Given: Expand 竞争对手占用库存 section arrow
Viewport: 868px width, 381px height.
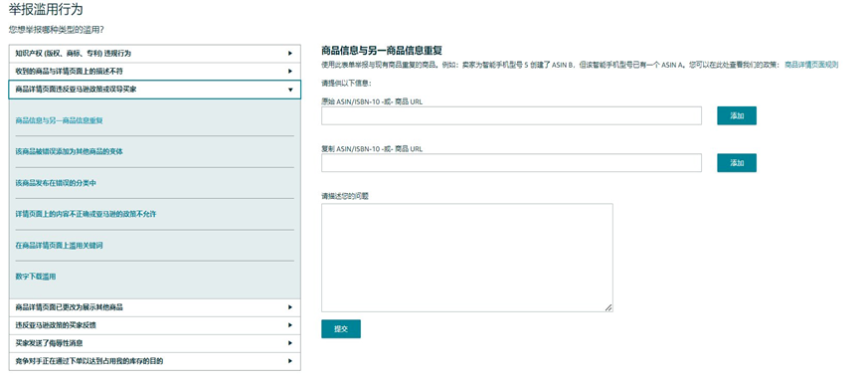Looking at the screenshot, I should (x=290, y=361).
